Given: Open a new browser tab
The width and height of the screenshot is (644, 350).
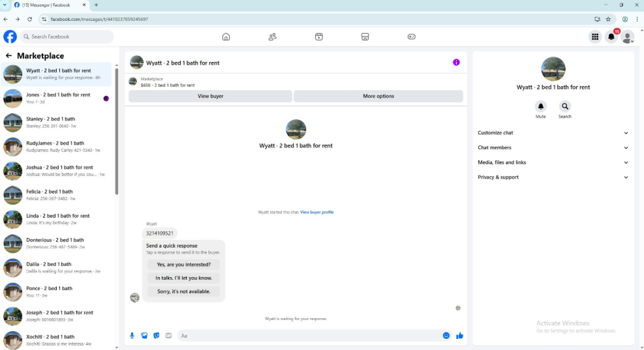Looking at the screenshot, I should tap(96, 5).
